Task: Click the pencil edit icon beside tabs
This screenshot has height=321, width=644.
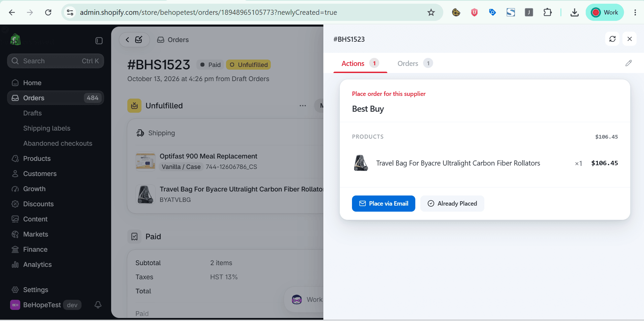Action: [x=629, y=63]
